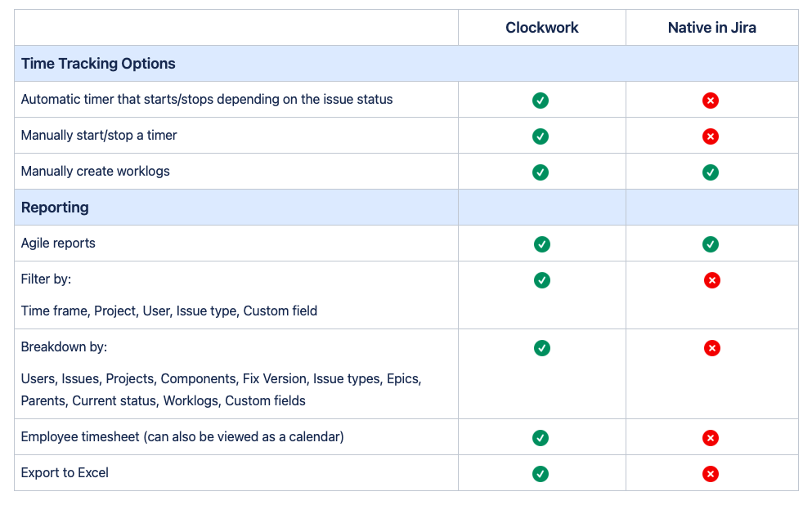
Task: Select text 'Manually start/stop a timer'
Action: (98, 136)
